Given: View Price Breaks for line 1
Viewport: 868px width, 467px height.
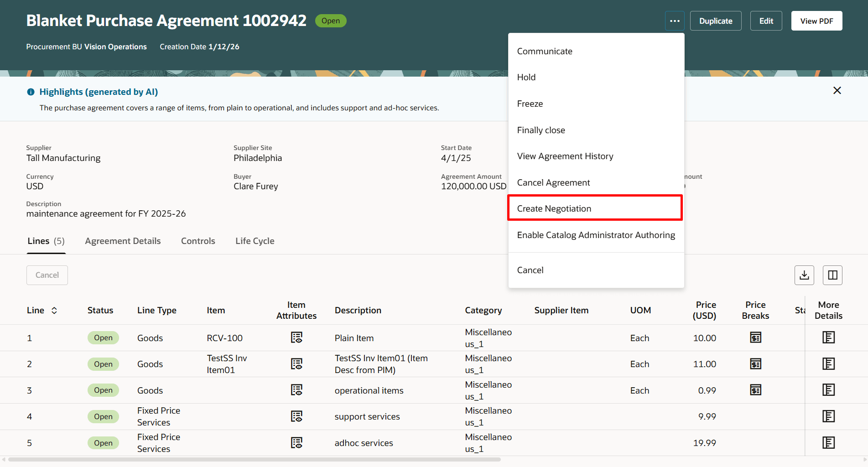Looking at the screenshot, I should 755,337.
